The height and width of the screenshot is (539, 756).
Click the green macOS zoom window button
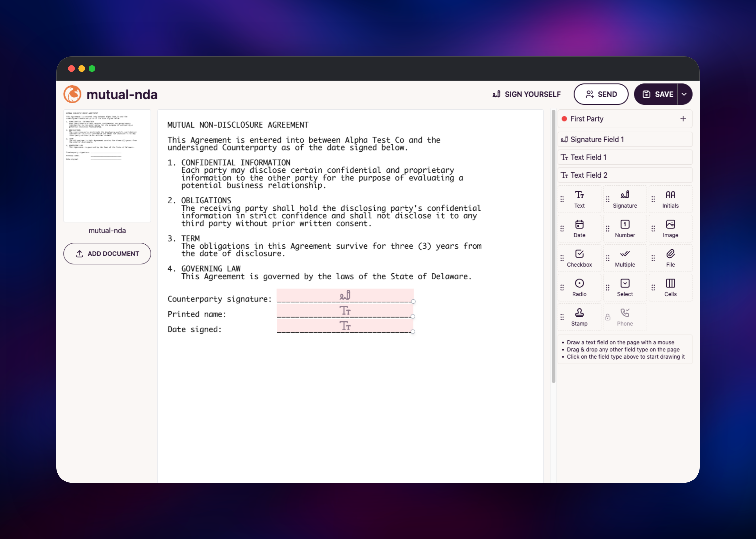[x=92, y=68]
